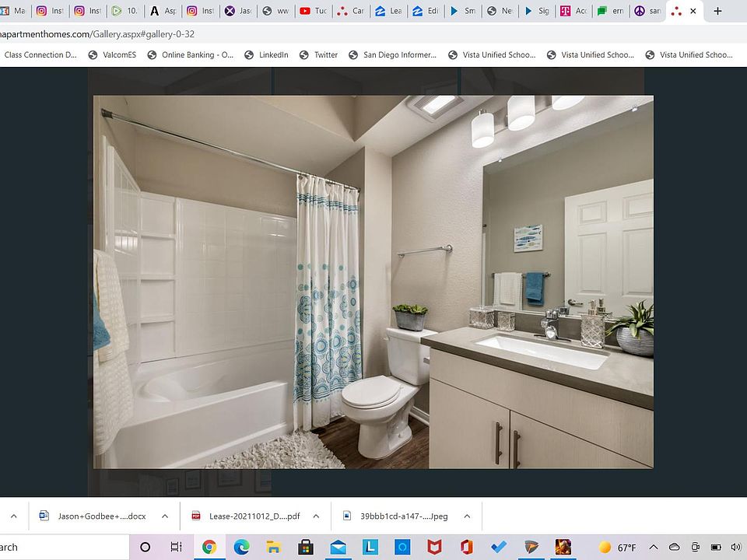This screenshot has height=560, width=747.
Task: Open the green and orange arrow-shaped taskbar app icon
Action: click(531, 547)
